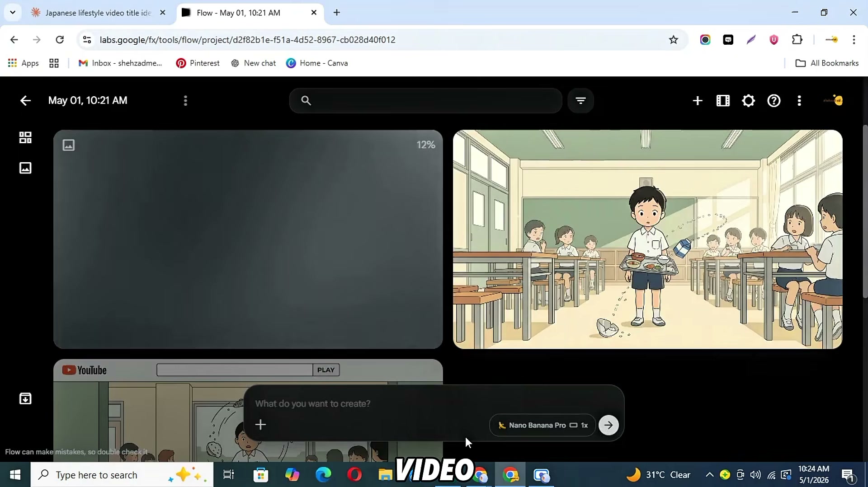Edit the project title May 01, 10:21 AM

[x=88, y=100]
